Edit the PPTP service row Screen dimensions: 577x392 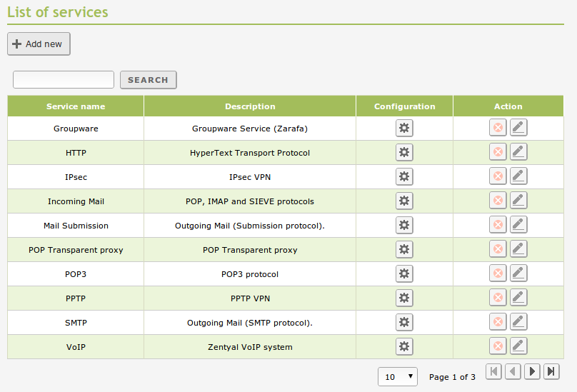click(x=518, y=298)
